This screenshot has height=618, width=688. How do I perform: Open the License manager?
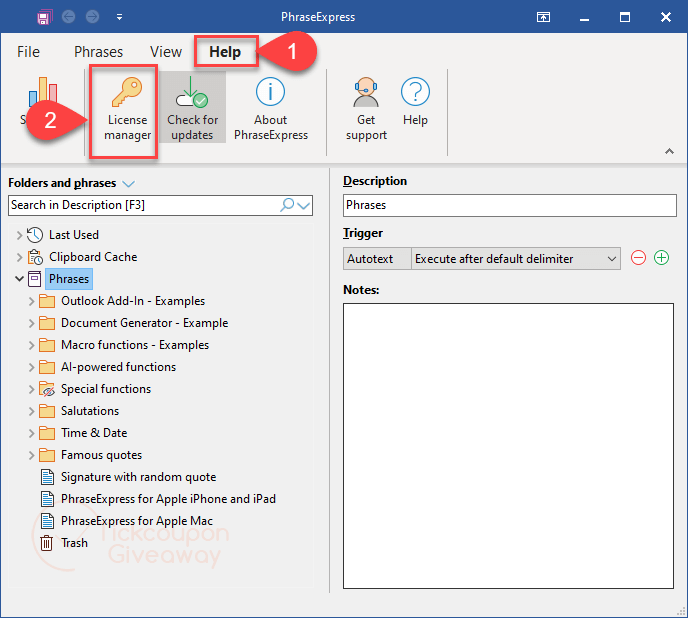pyautogui.click(x=127, y=110)
